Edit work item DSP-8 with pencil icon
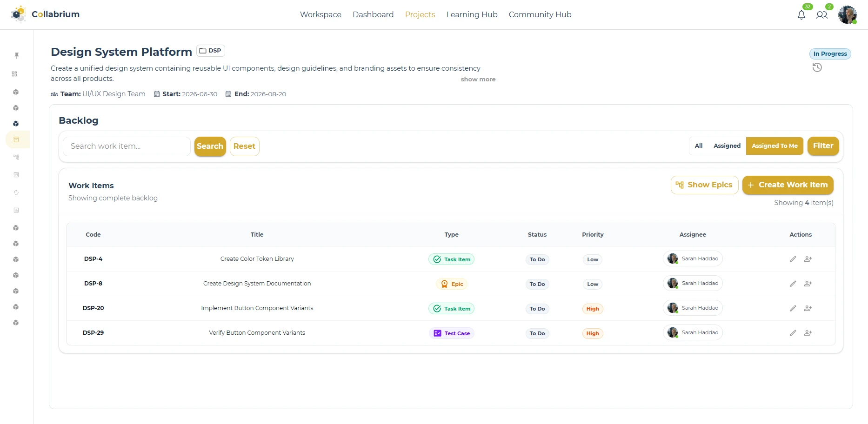This screenshot has width=868, height=424. (793, 284)
